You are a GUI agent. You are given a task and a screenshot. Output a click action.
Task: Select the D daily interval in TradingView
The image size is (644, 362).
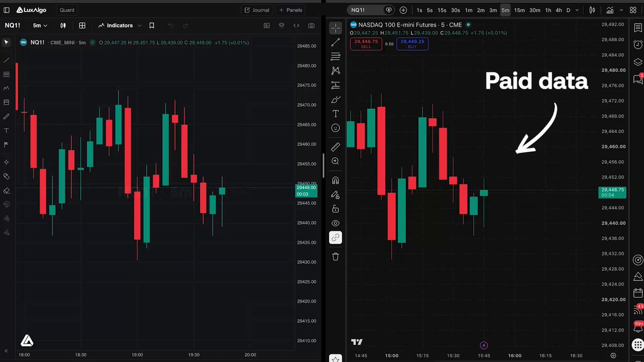(568, 10)
